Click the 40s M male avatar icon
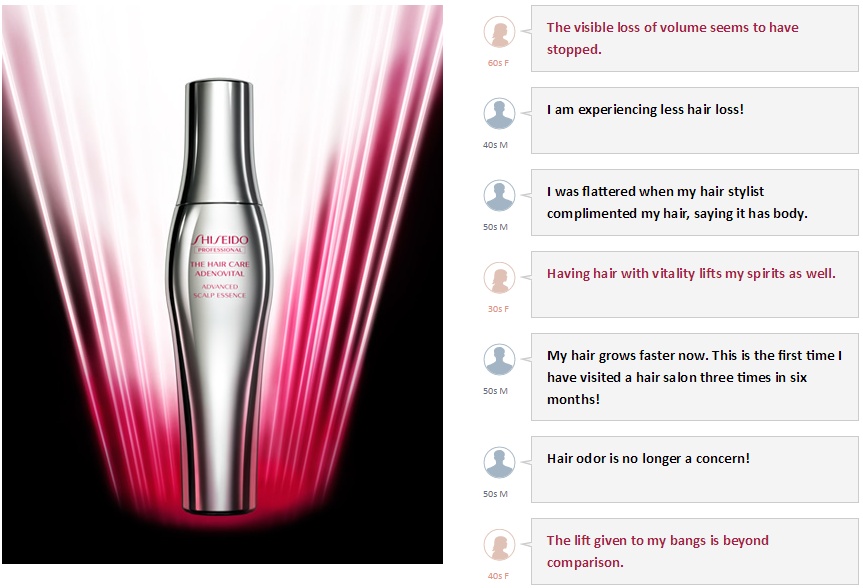Screen dimensions: 863x588 click(x=499, y=114)
